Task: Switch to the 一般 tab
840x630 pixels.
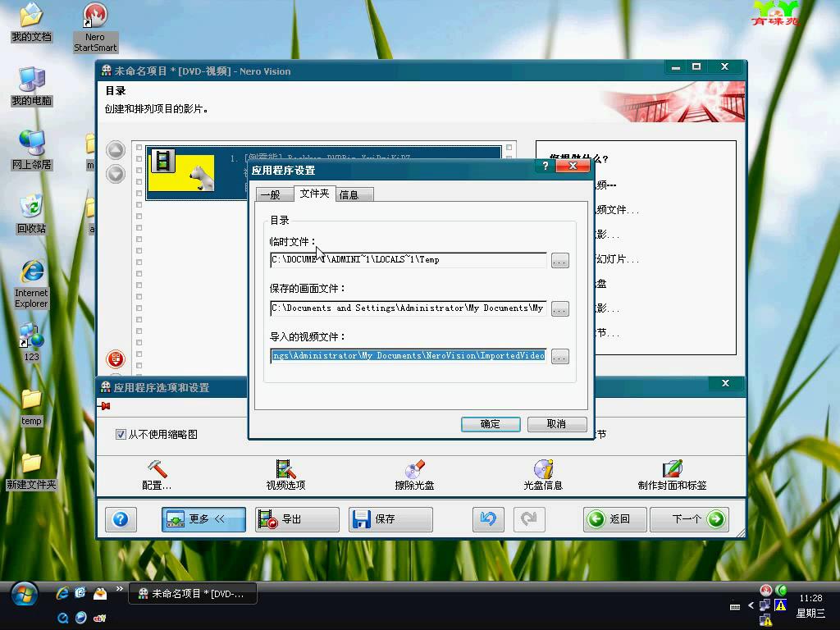Action: pos(274,194)
